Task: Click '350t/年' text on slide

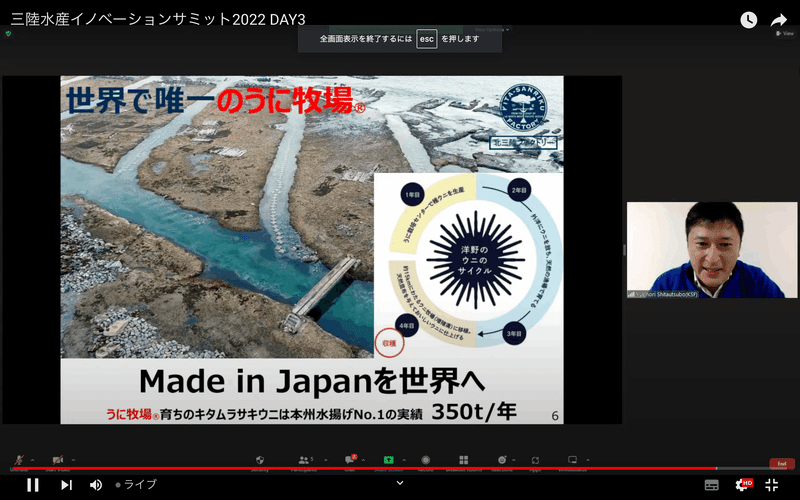Action: 474,412
